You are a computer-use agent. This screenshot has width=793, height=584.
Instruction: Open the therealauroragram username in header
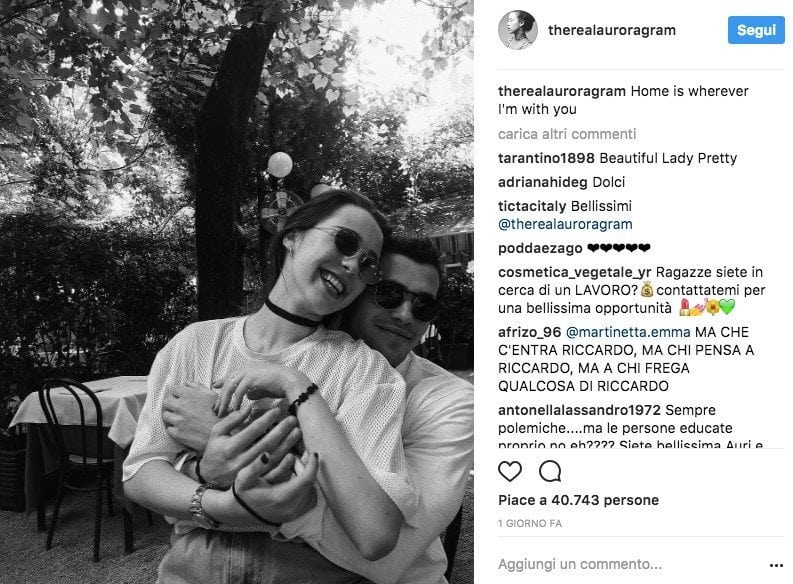[611, 30]
